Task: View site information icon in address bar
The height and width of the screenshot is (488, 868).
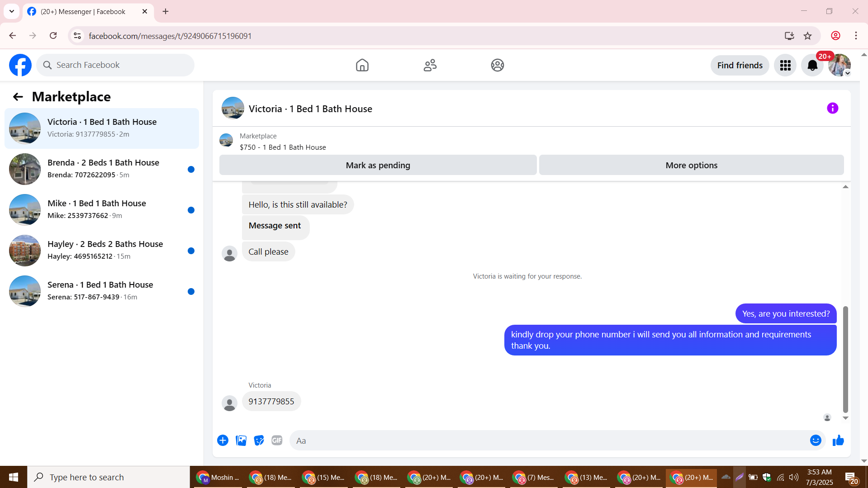Action: tap(77, 36)
